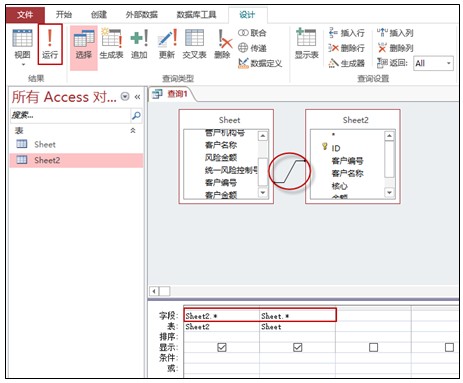Choose the 追加 append query icon
This screenshot has height=383, width=463.
(x=139, y=44)
